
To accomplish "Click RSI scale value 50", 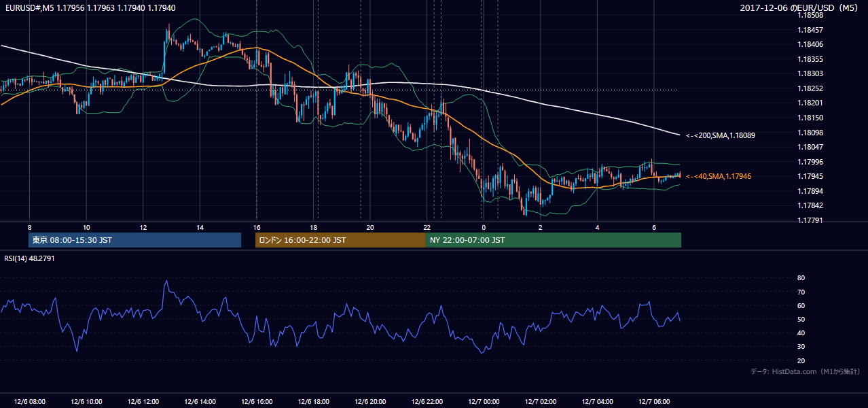I will tap(801, 319).
